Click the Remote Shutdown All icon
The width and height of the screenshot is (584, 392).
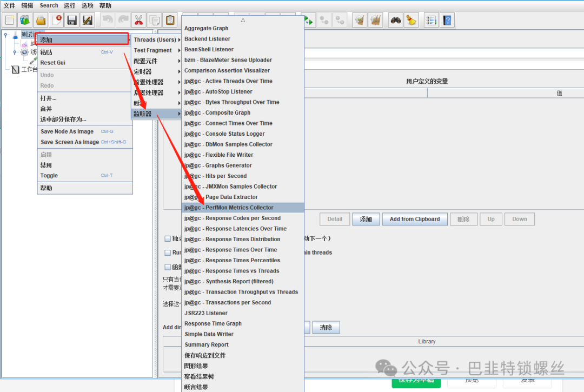tap(340, 20)
